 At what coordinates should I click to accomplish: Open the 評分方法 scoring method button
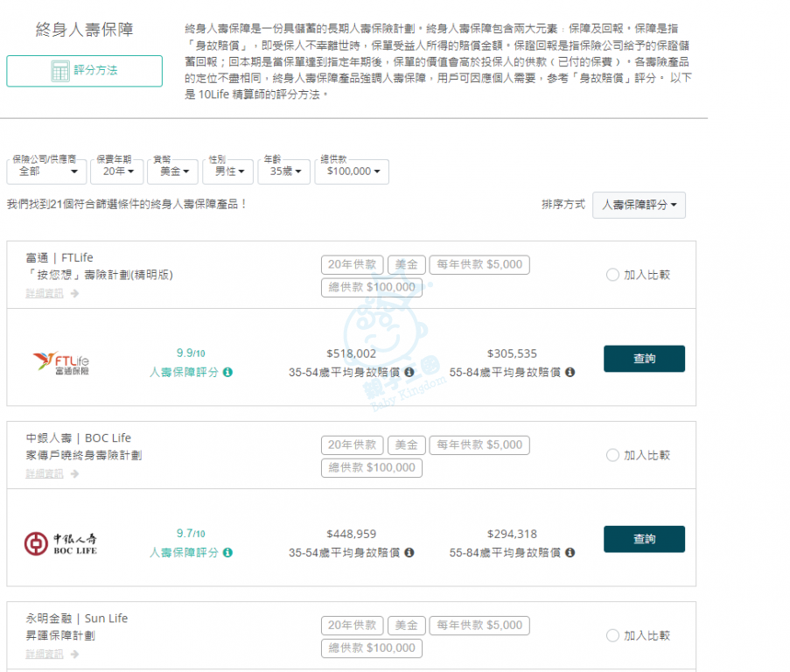coord(84,71)
